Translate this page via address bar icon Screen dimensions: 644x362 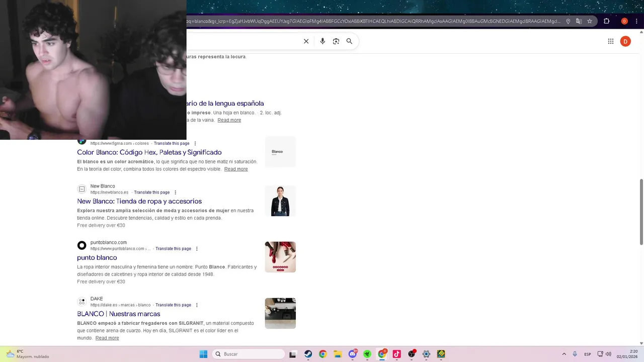[x=579, y=21]
